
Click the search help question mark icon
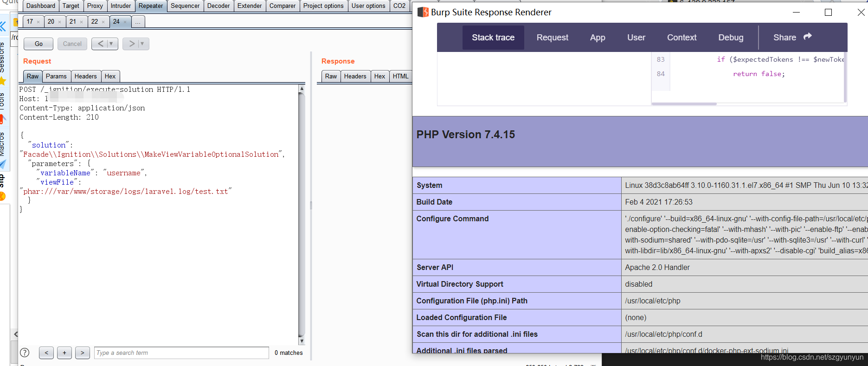tap(25, 353)
